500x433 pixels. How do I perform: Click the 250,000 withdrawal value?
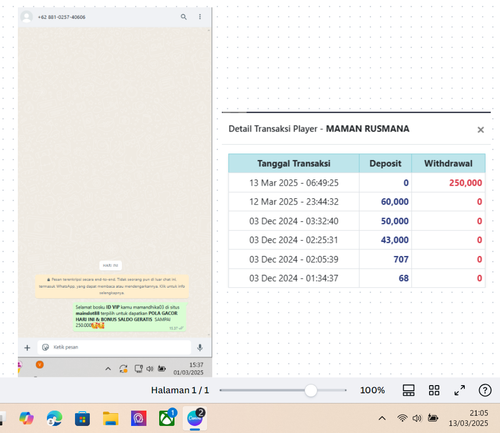465,183
